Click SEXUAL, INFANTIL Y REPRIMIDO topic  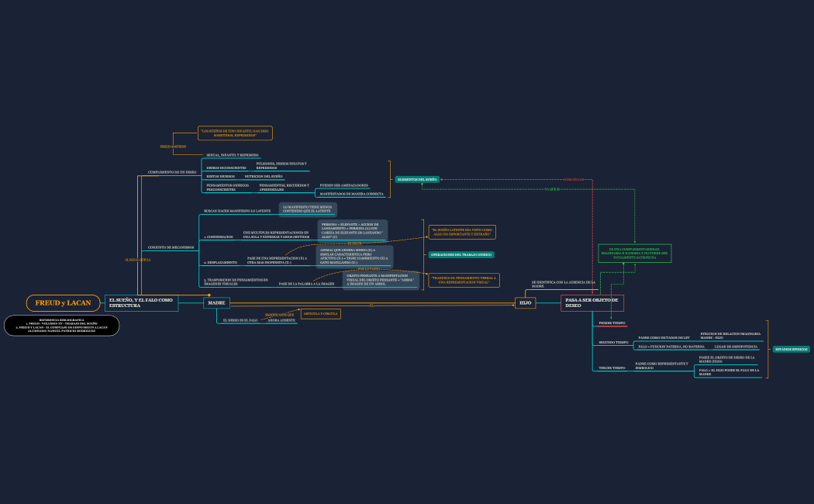point(232,155)
